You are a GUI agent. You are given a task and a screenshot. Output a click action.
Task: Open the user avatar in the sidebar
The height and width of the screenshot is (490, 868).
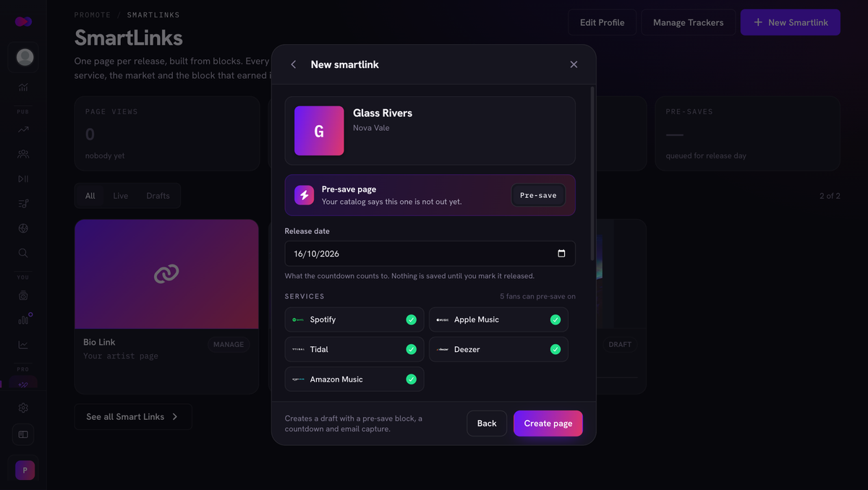25,57
